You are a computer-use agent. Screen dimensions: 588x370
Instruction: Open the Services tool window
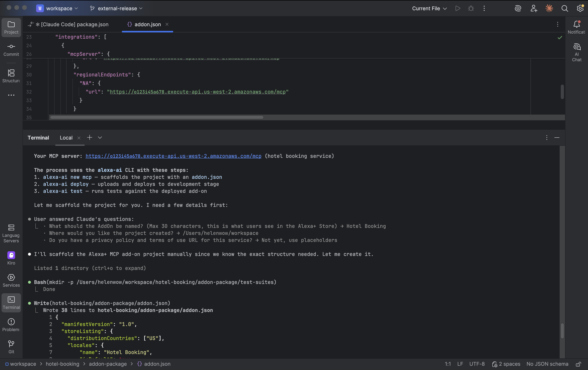tap(11, 280)
